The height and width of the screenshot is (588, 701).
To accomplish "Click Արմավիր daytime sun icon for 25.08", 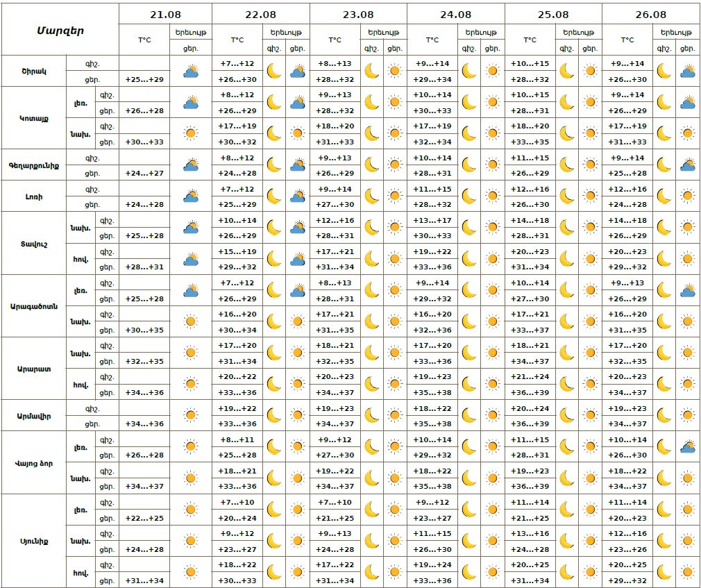I will (590, 416).
